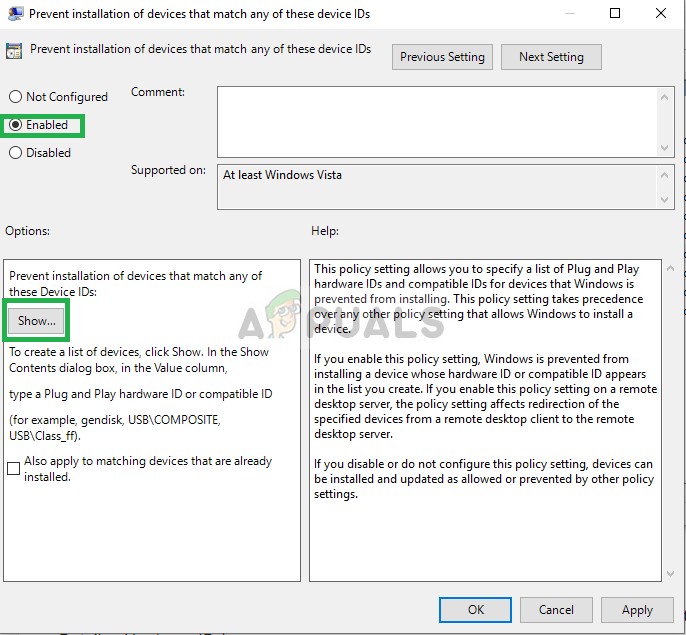Close the policy dialog window
The width and height of the screenshot is (686, 635).
[661, 13]
